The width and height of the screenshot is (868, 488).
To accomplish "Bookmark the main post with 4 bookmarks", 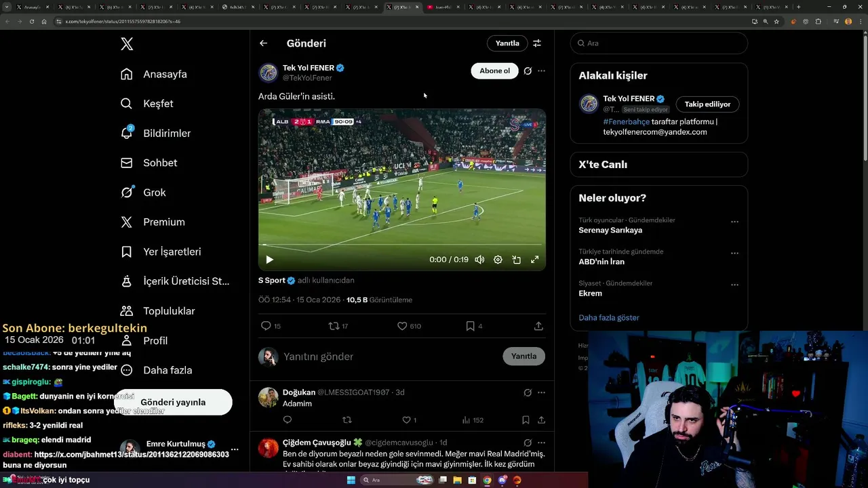I will (x=470, y=326).
